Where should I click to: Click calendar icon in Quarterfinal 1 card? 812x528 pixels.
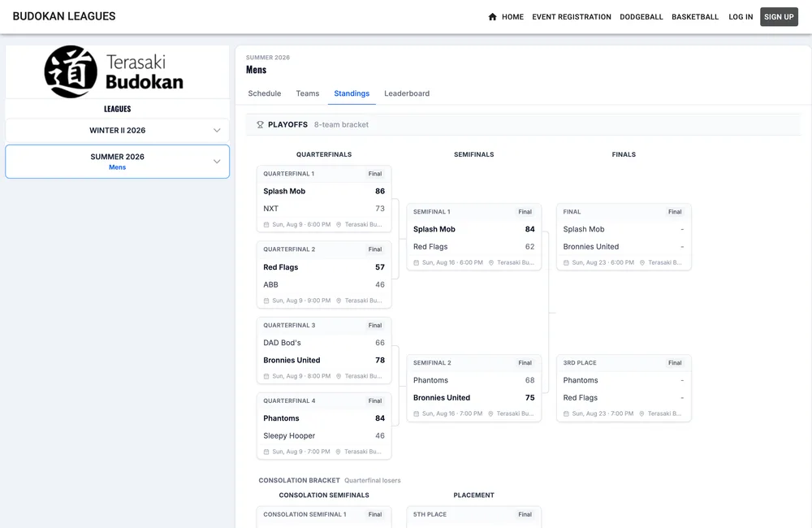(x=266, y=225)
